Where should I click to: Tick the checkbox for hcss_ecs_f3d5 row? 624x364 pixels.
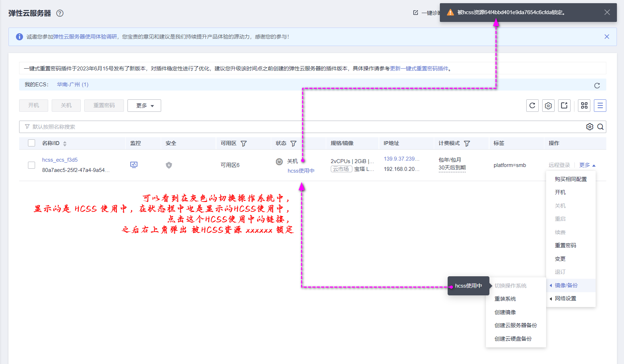[x=32, y=165]
